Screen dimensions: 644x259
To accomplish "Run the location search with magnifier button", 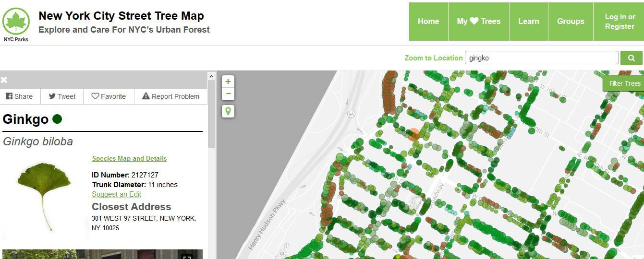I will tap(632, 58).
